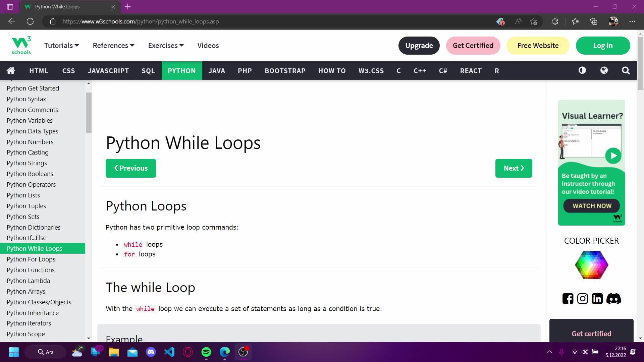Open Python Get Started in sidebar
644x362 pixels.
click(x=43, y=88)
